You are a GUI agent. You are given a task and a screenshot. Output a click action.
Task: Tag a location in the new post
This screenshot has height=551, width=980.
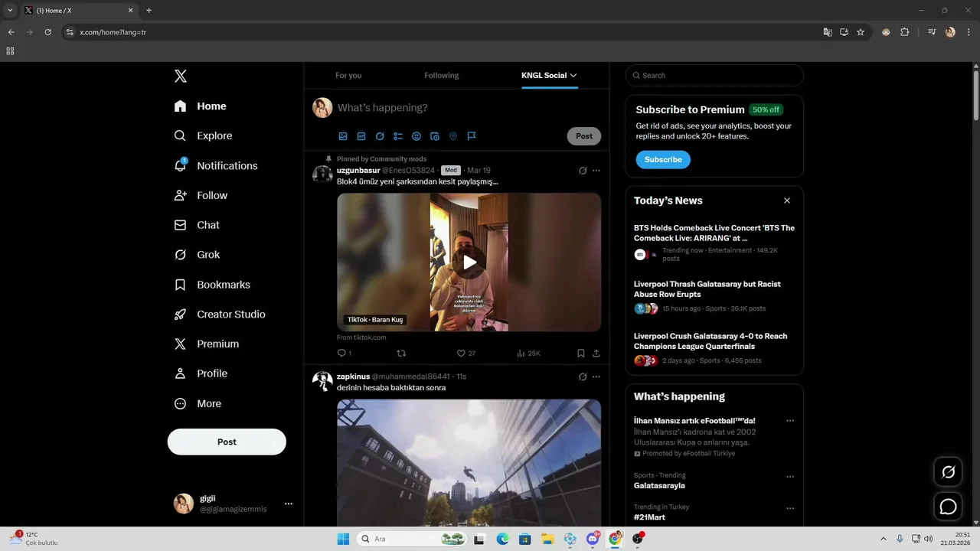tap(453, 136)
